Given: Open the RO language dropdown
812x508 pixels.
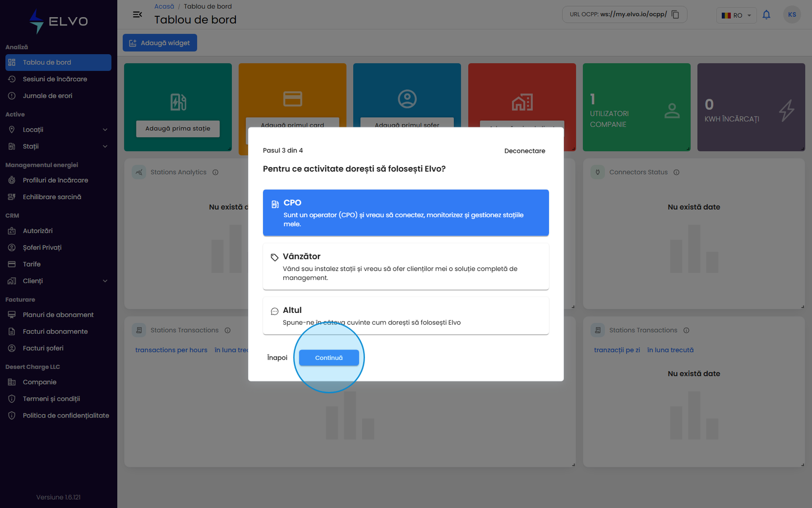Looking at the screenshot, I should (x=736, y=15).
